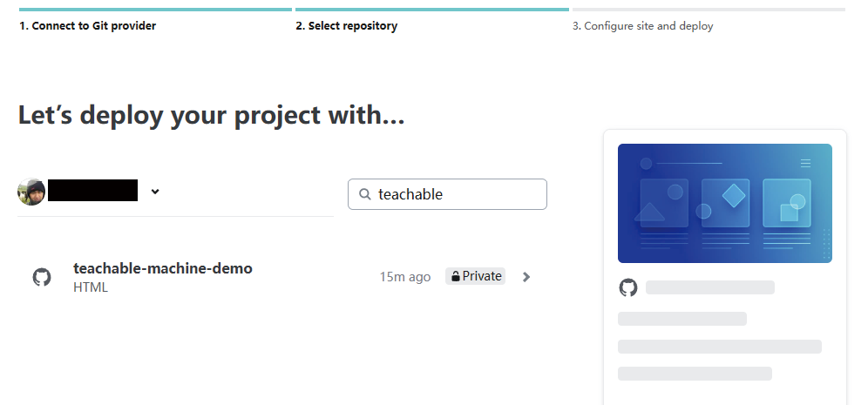
Task: Click the "15m ago" timestamp
Action: coord(405,277)
